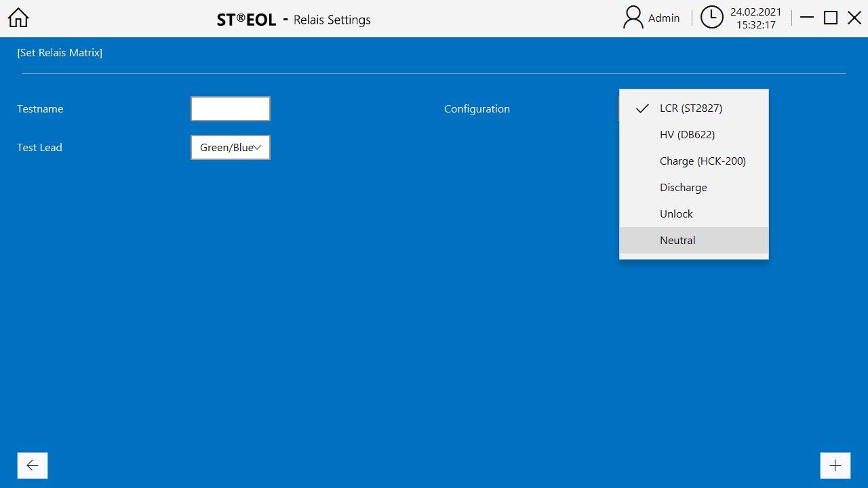Select Unlock configuration option
This screenshot has width=868, height=488.
tap(676, 214)
